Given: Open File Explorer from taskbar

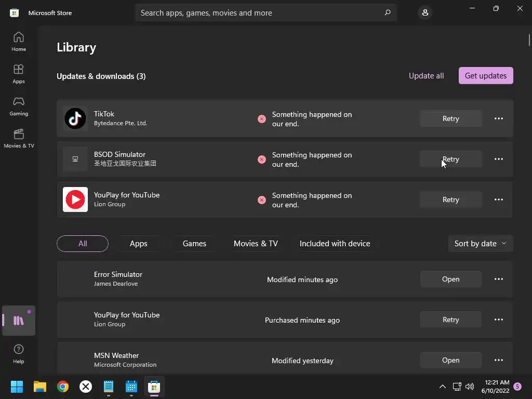Looking at the screenshot, I should [39, 387].
